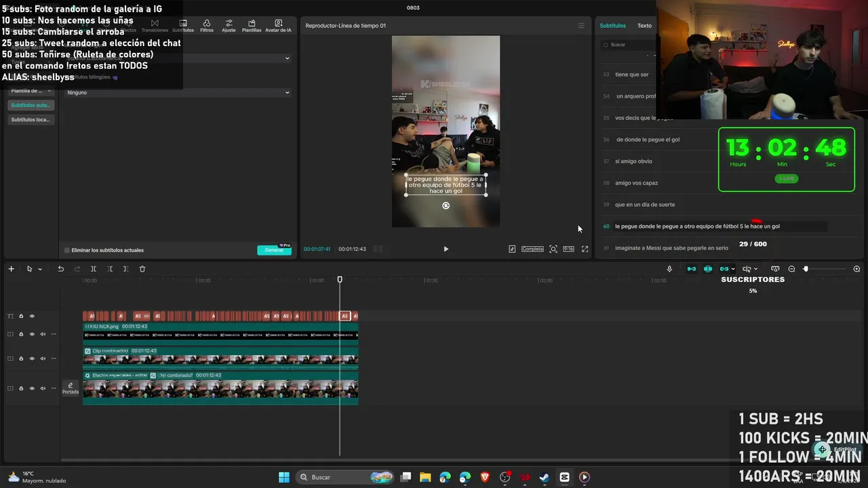Open the Subtítulos media tab
Image resolution: width=868 pixels, height=488 pixels.
pos(183,26)
